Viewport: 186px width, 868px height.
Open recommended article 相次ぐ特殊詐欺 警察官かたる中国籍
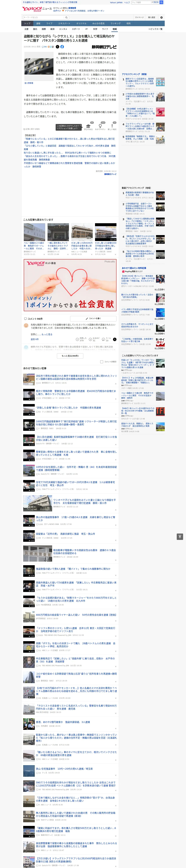point(76,393)
